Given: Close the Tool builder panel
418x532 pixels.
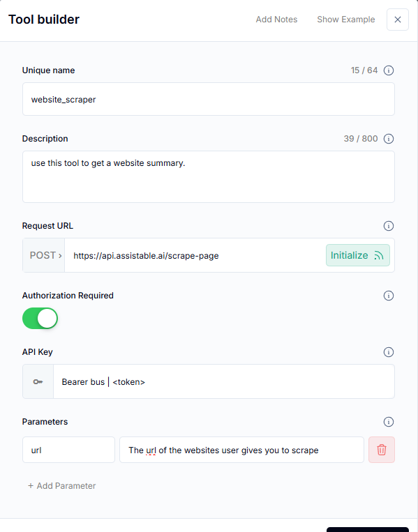Looking at the screenshot, I should click(x=398, y=20).
